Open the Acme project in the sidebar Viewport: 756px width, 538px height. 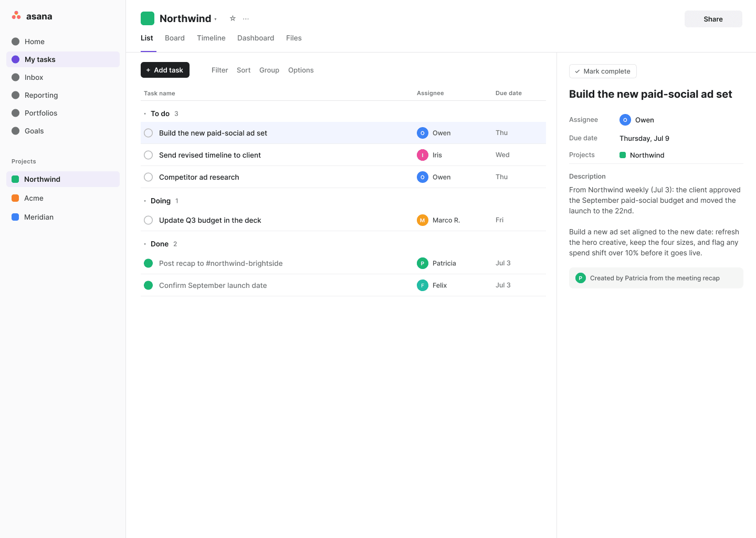click(x=63, y=198)
